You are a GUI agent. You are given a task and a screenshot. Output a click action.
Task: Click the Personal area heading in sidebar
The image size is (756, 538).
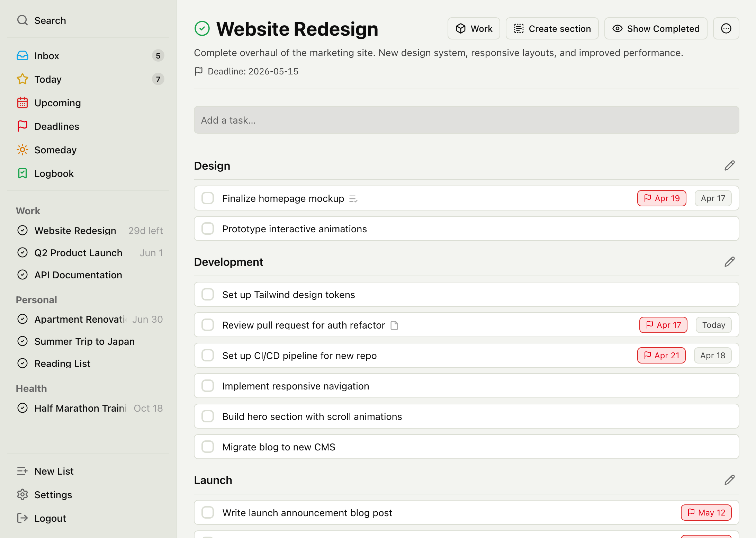click(x=36, y=300)
